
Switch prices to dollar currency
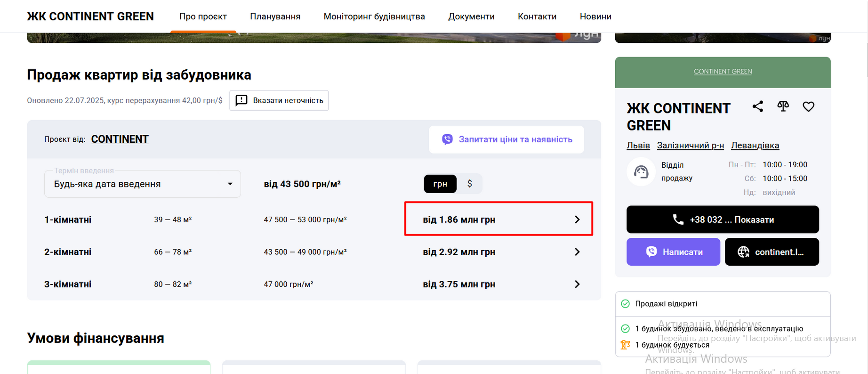pyautogui.click(x=469, y=184)
